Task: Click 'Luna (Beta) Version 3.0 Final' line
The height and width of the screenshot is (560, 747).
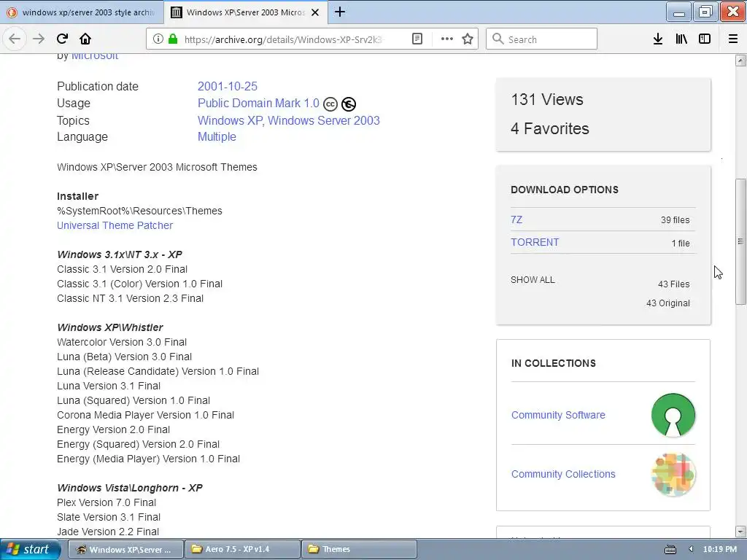Action: (124, 357)
